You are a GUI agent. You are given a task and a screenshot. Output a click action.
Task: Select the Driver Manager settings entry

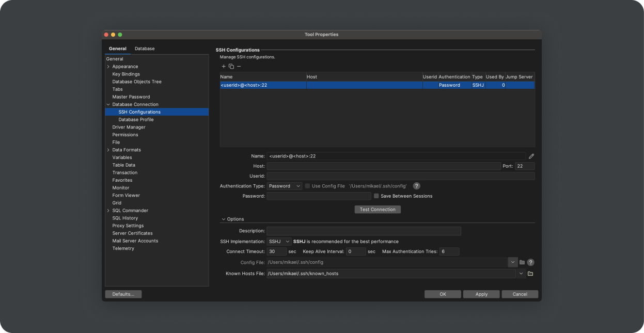pos(129,127)
